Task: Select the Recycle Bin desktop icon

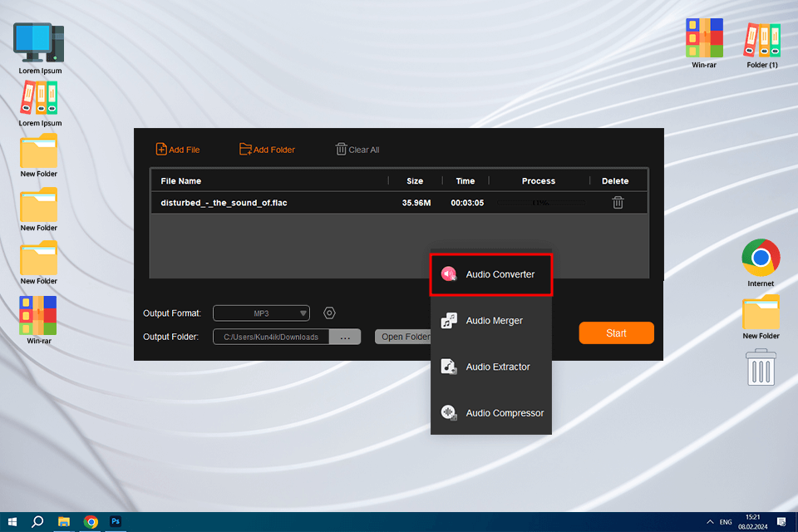Action: click(761, 367)
